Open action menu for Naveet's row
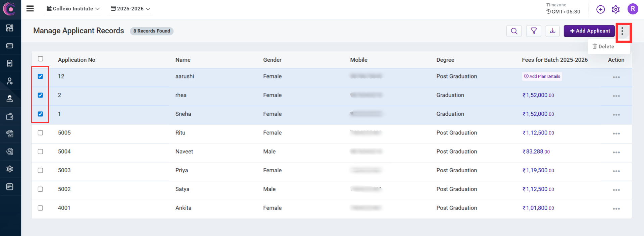This screenshot has height=236, width=644. coord(616,152)
